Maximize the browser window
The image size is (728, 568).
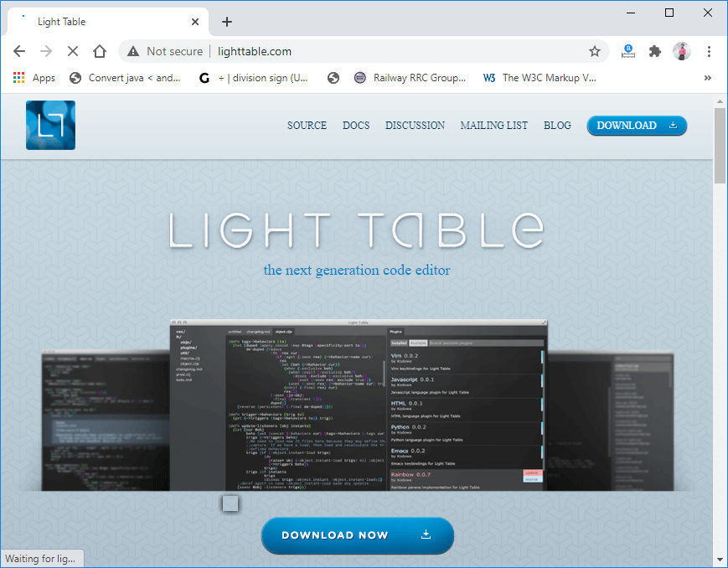tap(669, 13)
